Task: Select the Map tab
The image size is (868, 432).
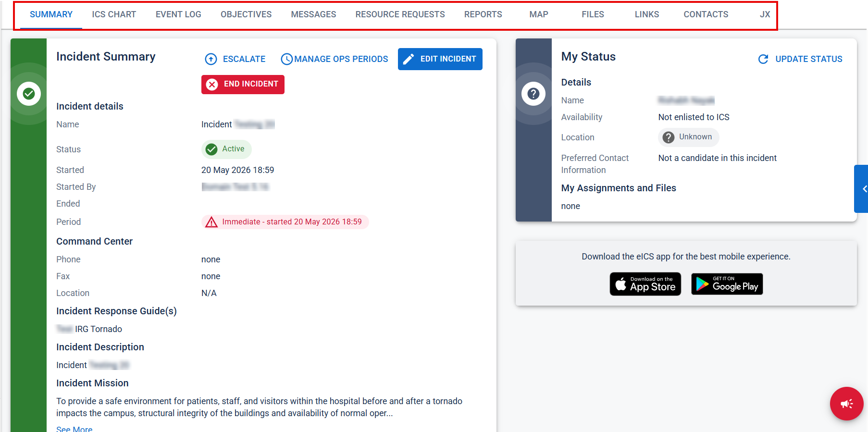Action: 539,14
